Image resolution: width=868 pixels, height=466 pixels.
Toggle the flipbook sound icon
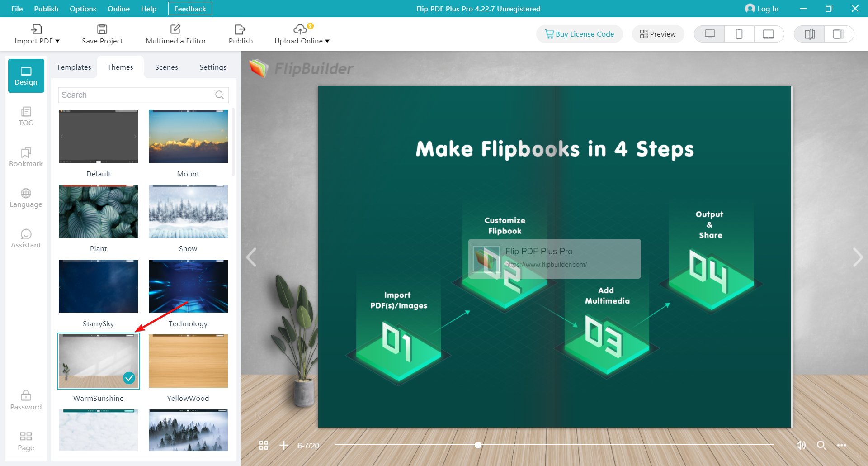pos(801,445)
